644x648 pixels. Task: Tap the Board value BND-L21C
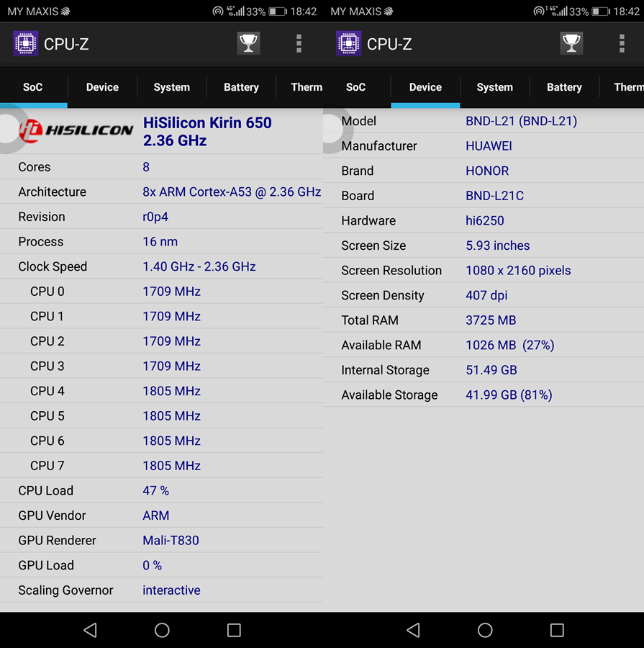pyautogui.click(x=494, y=195)
